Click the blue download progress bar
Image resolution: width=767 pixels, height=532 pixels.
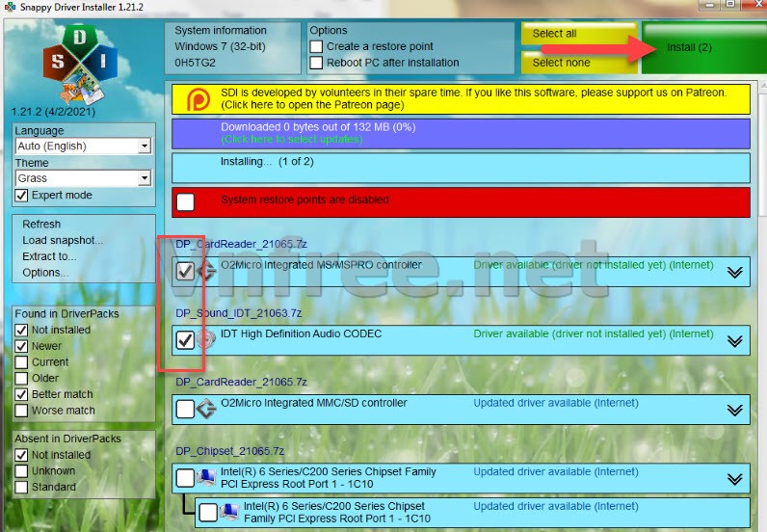460,133
